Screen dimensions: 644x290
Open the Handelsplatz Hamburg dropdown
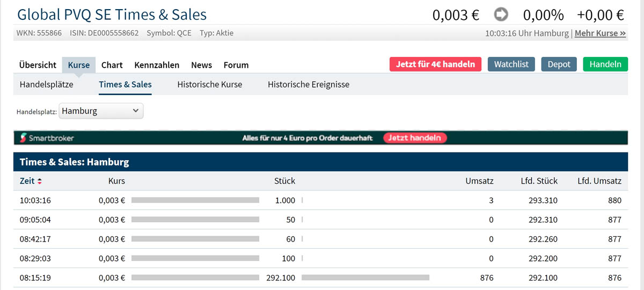[101, 111]
